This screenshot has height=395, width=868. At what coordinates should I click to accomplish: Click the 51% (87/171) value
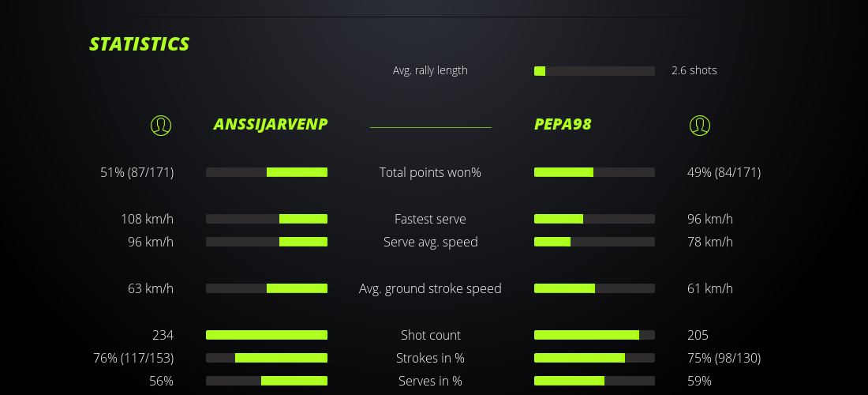click(137, 172)
